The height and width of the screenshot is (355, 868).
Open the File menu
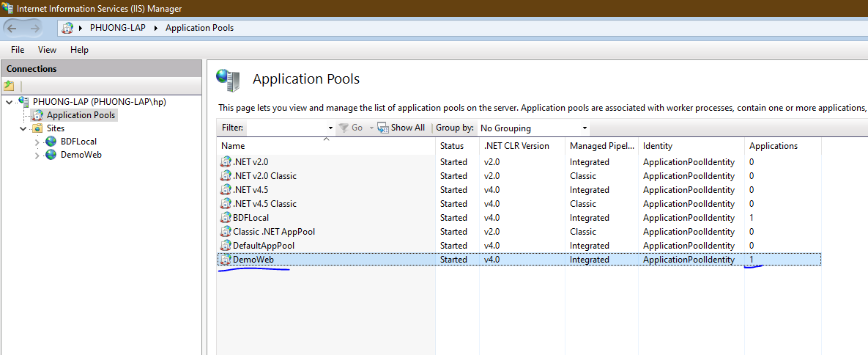[18, 49]
